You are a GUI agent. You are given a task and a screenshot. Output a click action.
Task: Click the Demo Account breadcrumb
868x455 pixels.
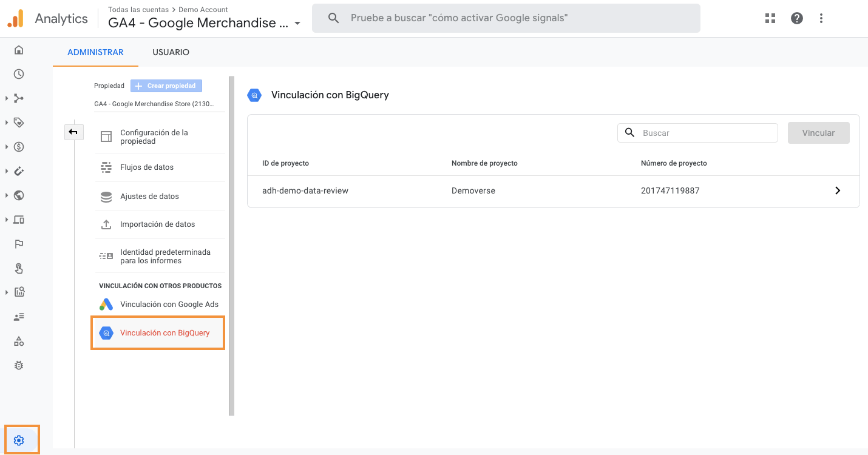tap(203, 10)
